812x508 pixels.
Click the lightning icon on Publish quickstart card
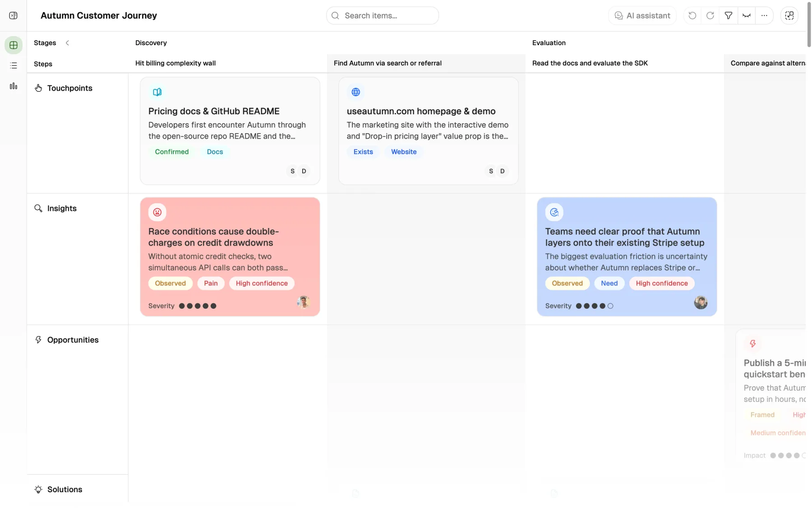752,344
